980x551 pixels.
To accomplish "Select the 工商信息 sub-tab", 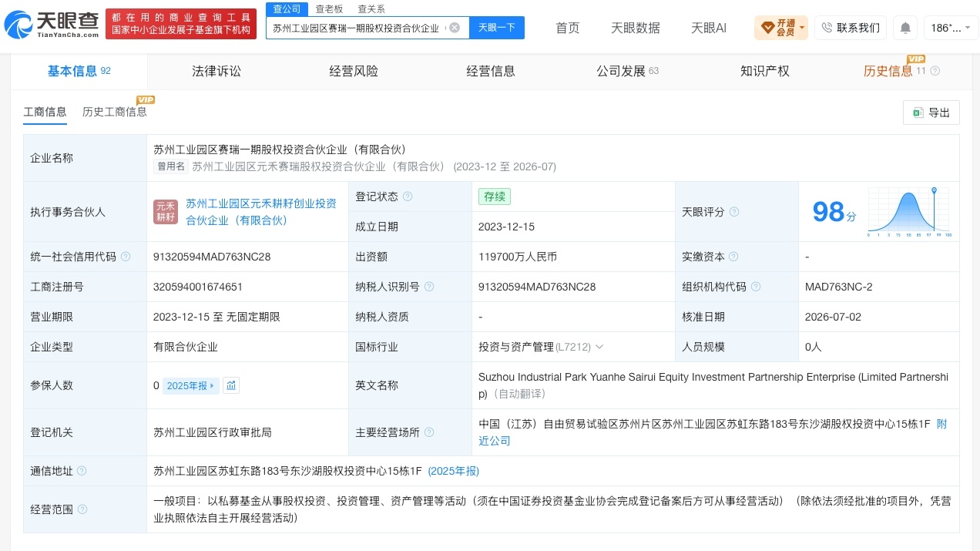I will coord(45,112).
